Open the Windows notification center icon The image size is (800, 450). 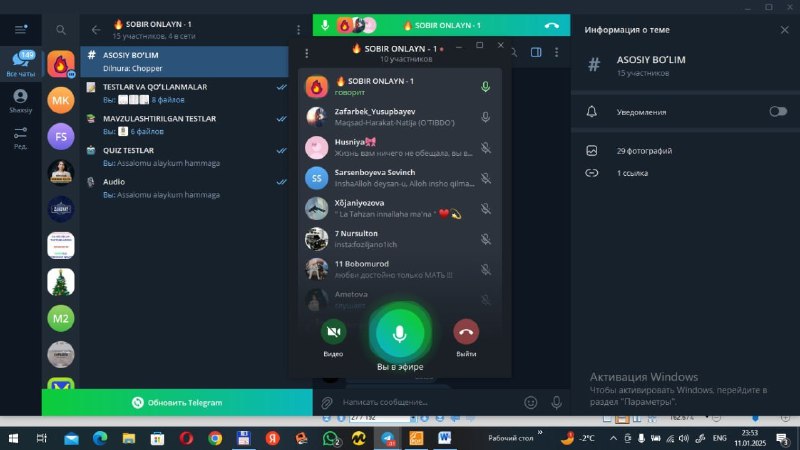(783, 438)
